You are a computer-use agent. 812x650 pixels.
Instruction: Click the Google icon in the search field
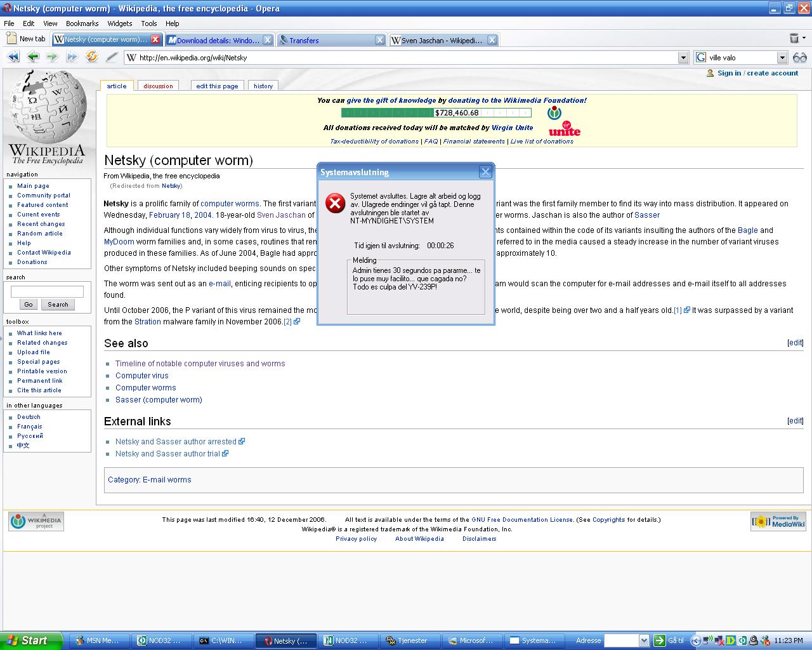[x=701, y=58]
